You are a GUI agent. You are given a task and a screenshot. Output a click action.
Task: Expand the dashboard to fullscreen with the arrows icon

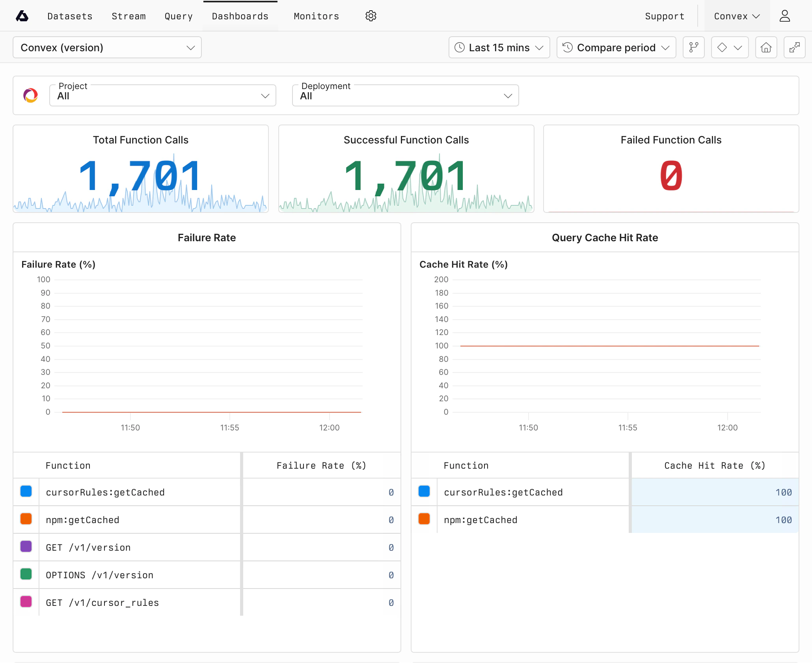tap(794, 47)
